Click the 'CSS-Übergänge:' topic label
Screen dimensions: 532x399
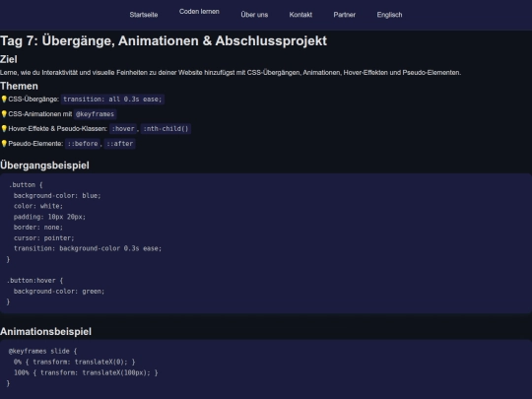(x=33, y=100)
